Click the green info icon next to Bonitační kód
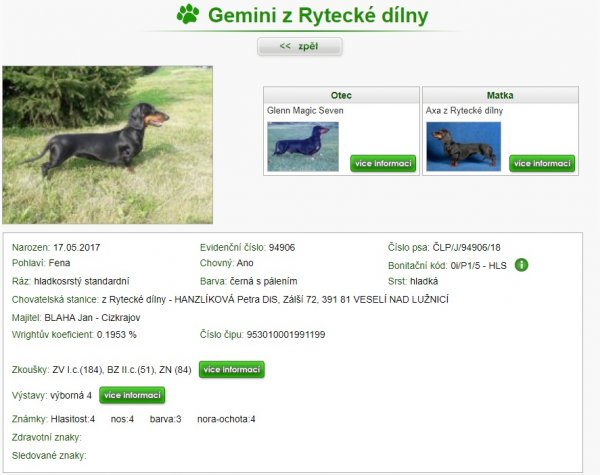This screenshot has width=600, height=475. pyautogui.click(x=521, y=265)
